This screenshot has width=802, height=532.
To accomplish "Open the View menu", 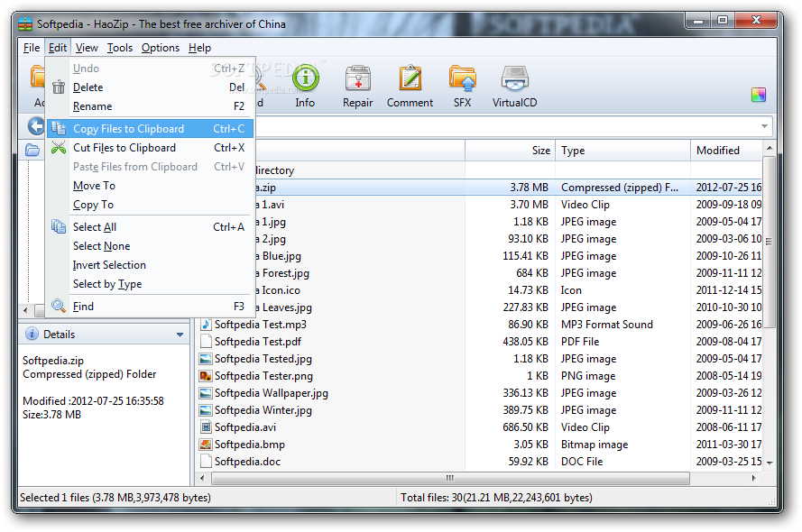I will pyautogui.click(x=87, y=48).
